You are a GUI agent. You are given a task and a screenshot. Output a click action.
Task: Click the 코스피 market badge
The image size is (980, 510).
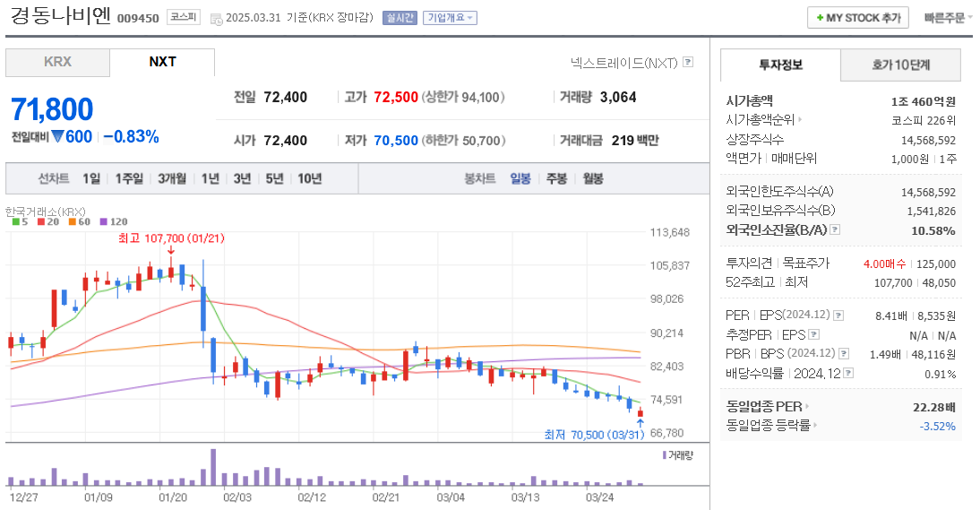tap(184, 18)
